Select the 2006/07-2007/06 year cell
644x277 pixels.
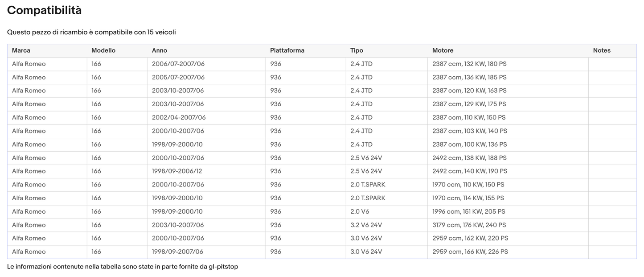point(178,64)
